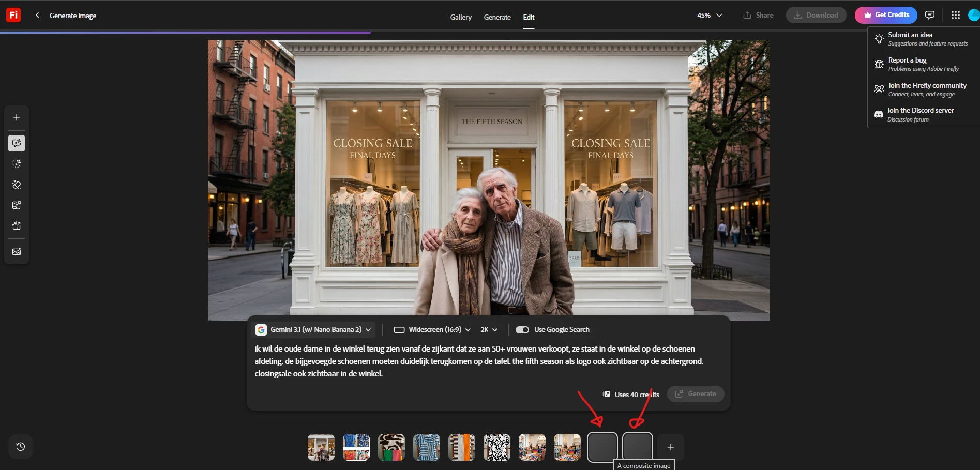Open the Gemini 3.1 model dropdown

click(x=313, y=330)
